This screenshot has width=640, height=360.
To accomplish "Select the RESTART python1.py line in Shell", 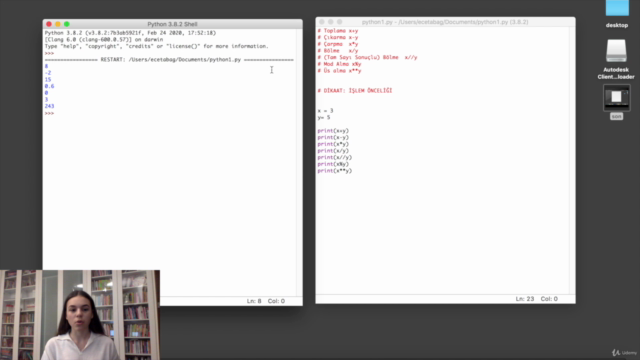I will point(169,60).
